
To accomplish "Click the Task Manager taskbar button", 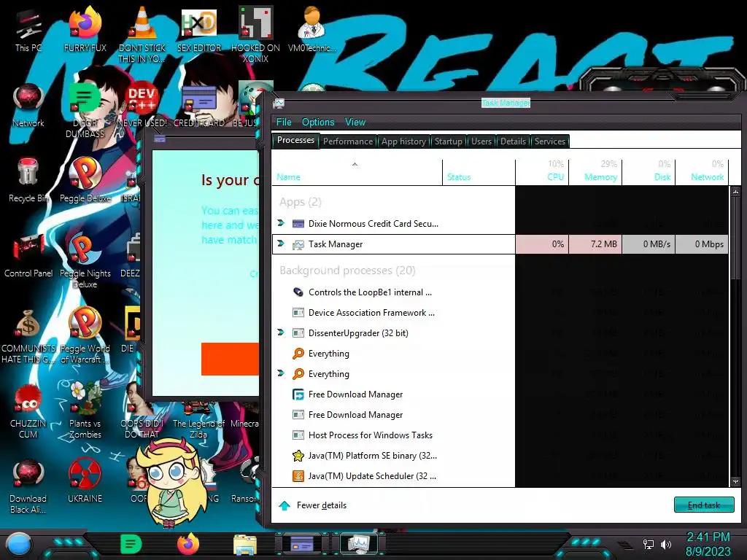I will pos(359,544).
